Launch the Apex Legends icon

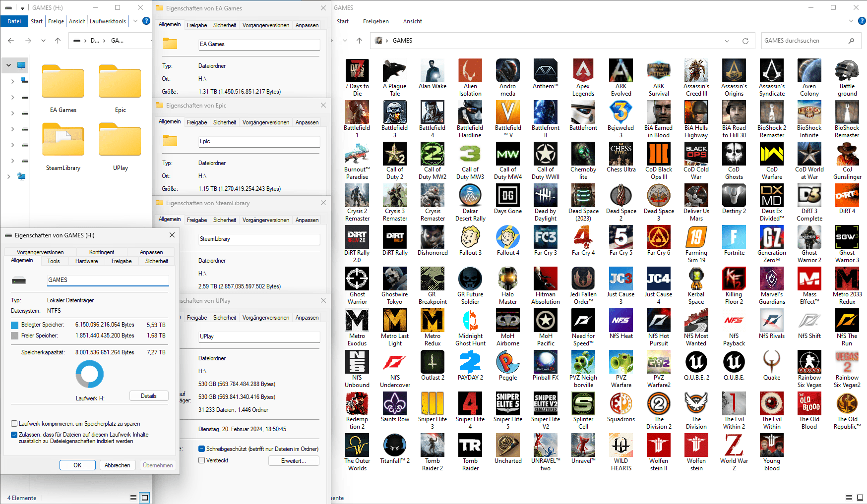click(583, 78)
